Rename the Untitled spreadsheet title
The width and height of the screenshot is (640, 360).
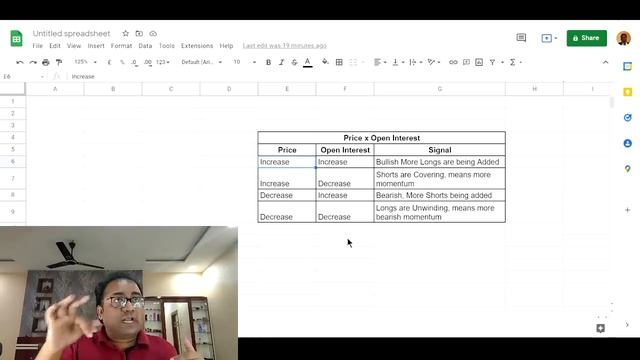[x=71, y=33]
